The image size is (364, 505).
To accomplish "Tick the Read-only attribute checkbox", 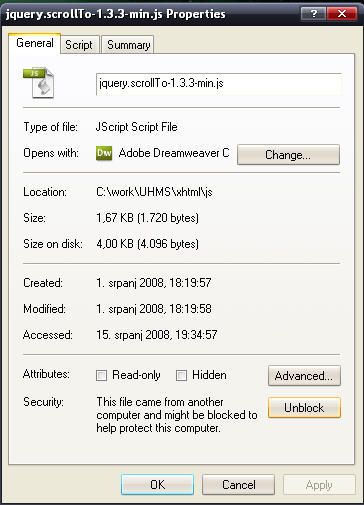I will click(x=101, y=375).
